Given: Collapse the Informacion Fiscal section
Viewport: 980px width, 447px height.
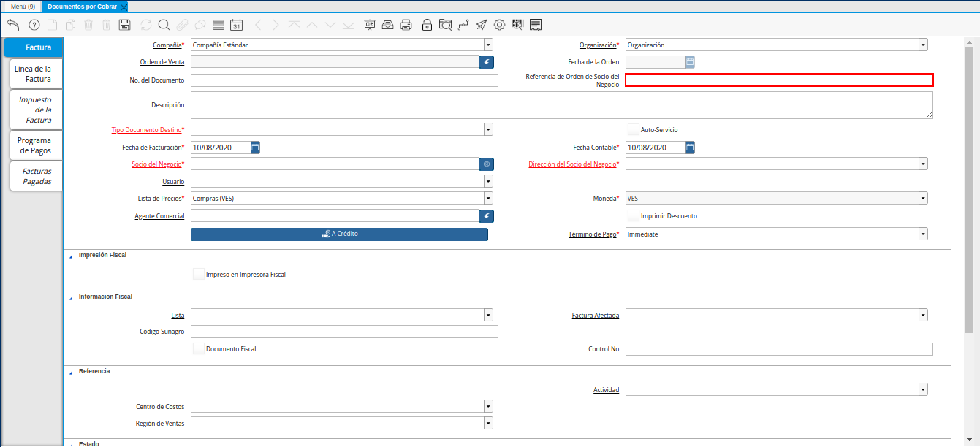Looking at the screenshot, I should pyautogui.click(x=72, y=297).
